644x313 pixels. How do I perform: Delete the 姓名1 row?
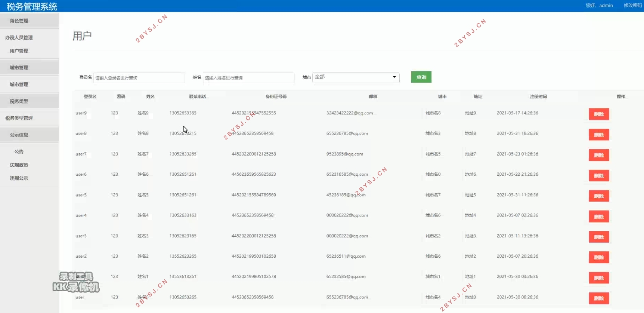click(599, 278)
